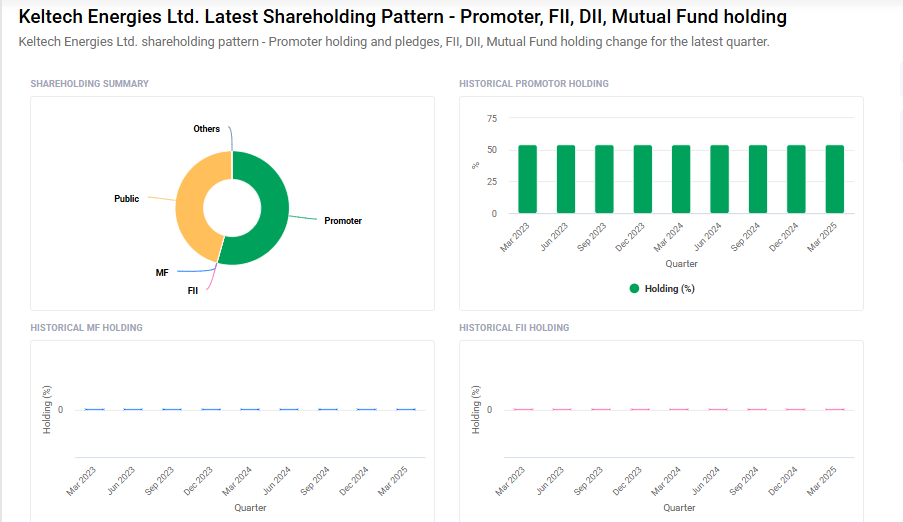Click the Sep 2023 promoter holding bar
This screenshot has height=522, width=903.
point(604,179)
